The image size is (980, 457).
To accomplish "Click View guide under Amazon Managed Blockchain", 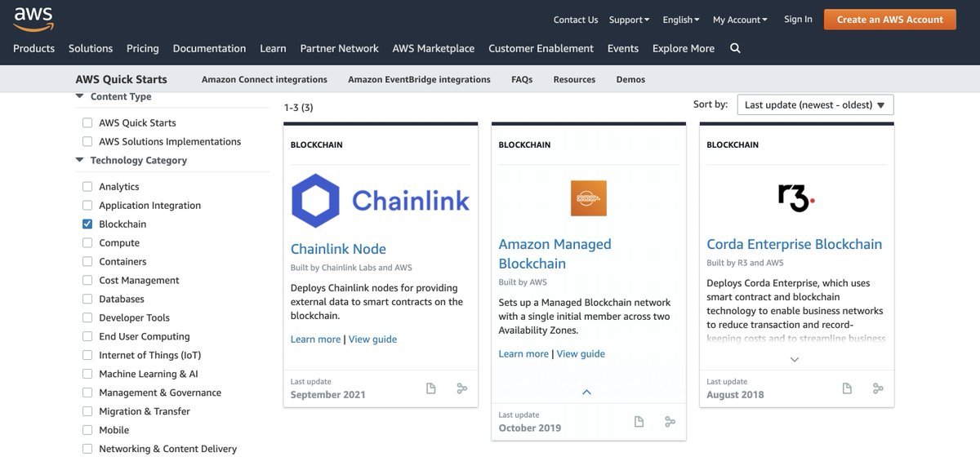I will [x=581, y=353].
